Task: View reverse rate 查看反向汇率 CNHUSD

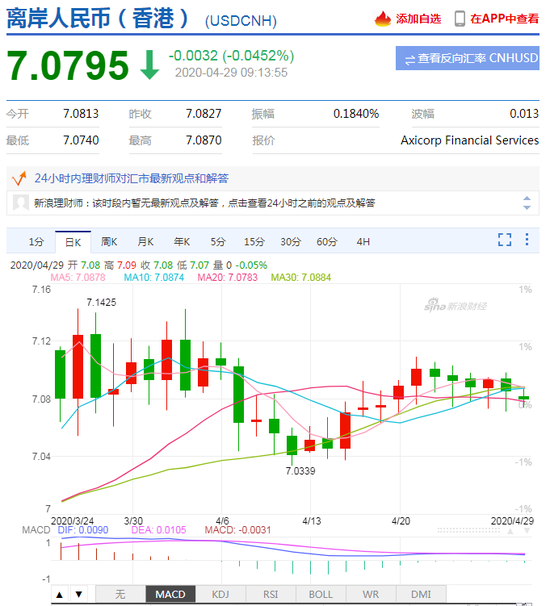Action: 467,58
